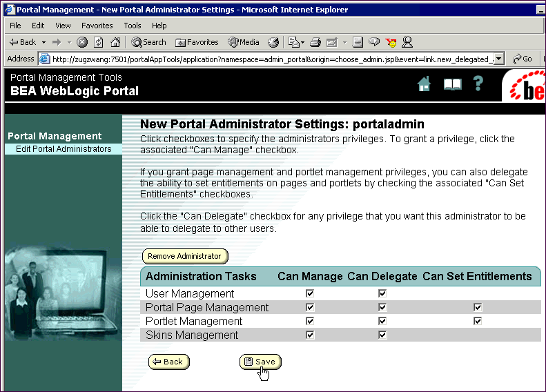
Task: Click the Edit page icon
Action: coord(332,42)
